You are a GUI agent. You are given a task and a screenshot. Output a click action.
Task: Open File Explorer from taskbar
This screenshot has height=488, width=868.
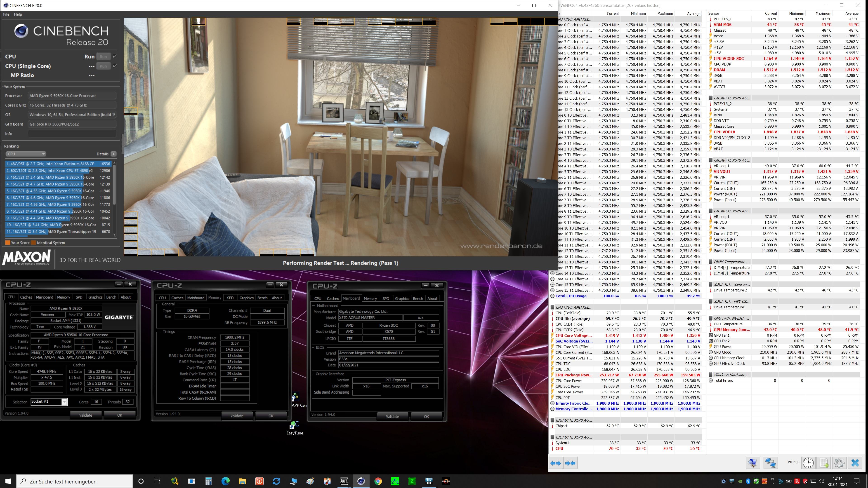click(x=242, y=481)
